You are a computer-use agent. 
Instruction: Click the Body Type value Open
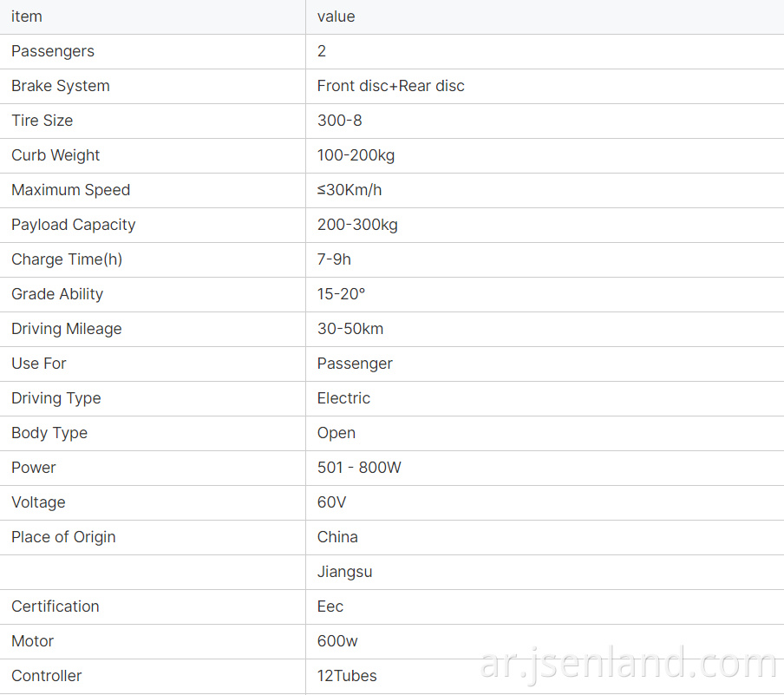(x=336, y=433)
